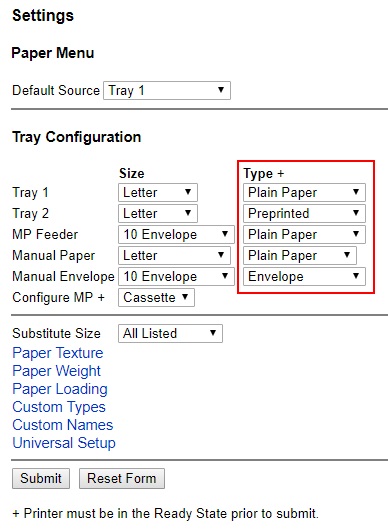Open the Configure MP Cassette dropdown
The image size is (388, 529).
pyautogui.click(x=156, y=297)
